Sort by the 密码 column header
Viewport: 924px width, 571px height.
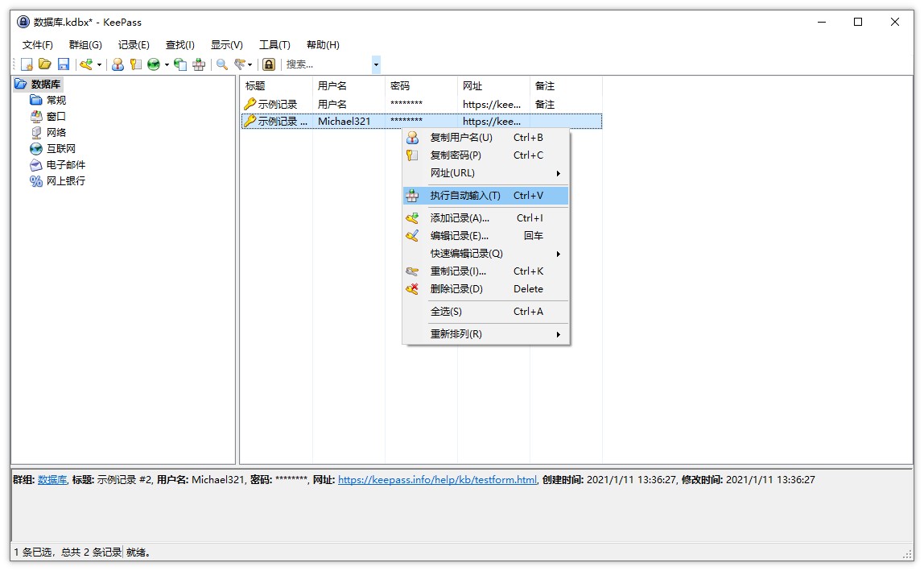point(421,86)
